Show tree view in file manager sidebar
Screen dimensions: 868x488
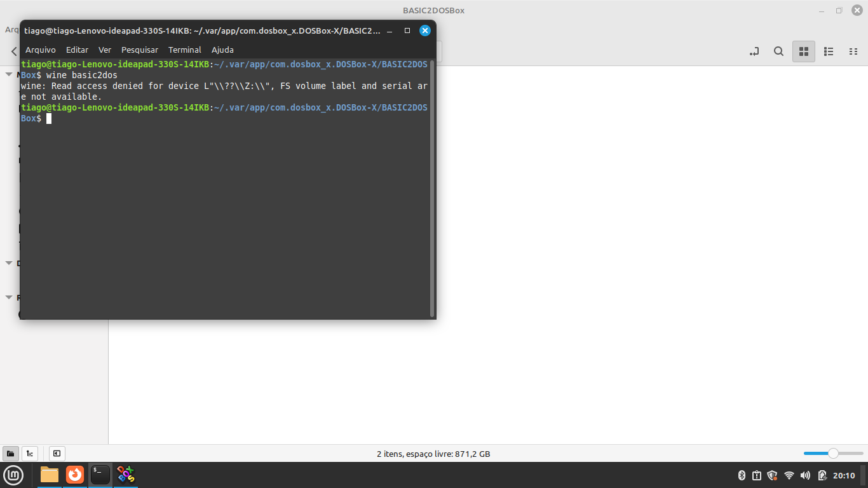click(x=30, y=454)
